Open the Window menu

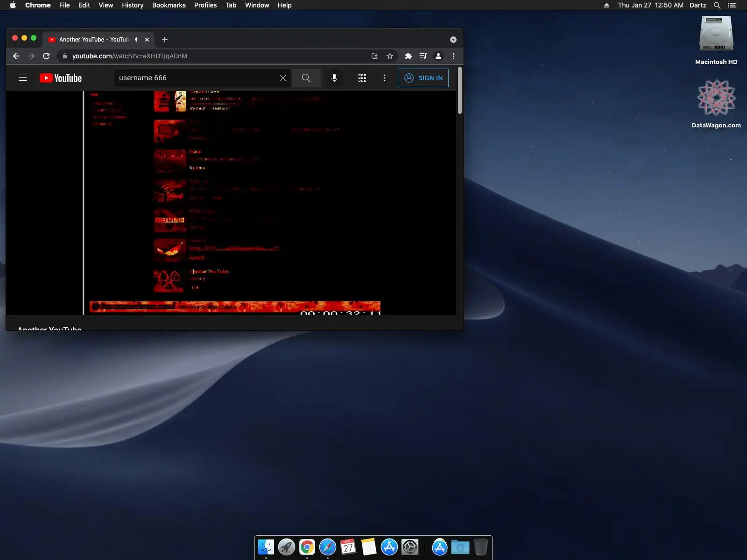tap(257, 5)
